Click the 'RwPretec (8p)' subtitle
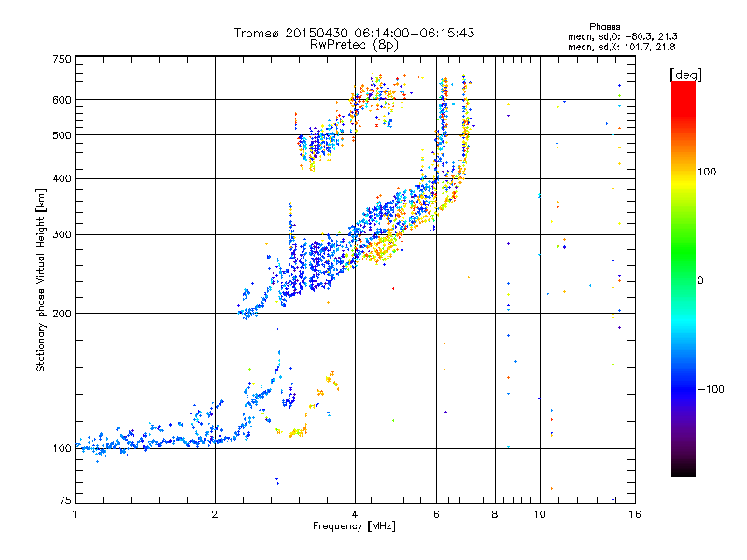Viewport: 747px width, 560px height. point(354,45)
